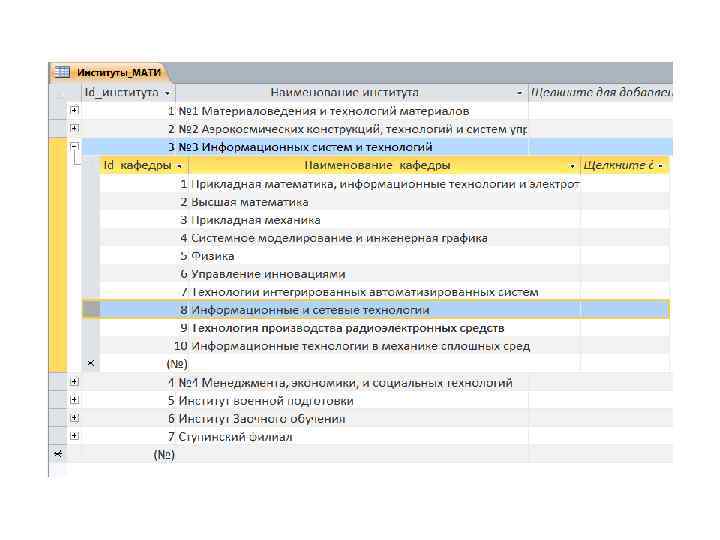Open the subtable add-field column dropdown arrow

click(x=661, y=166)
